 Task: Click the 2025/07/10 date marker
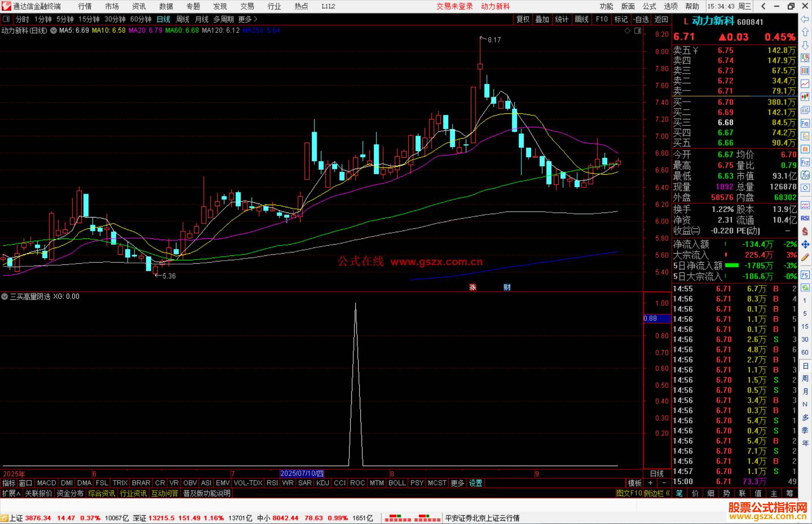point(302,473)
